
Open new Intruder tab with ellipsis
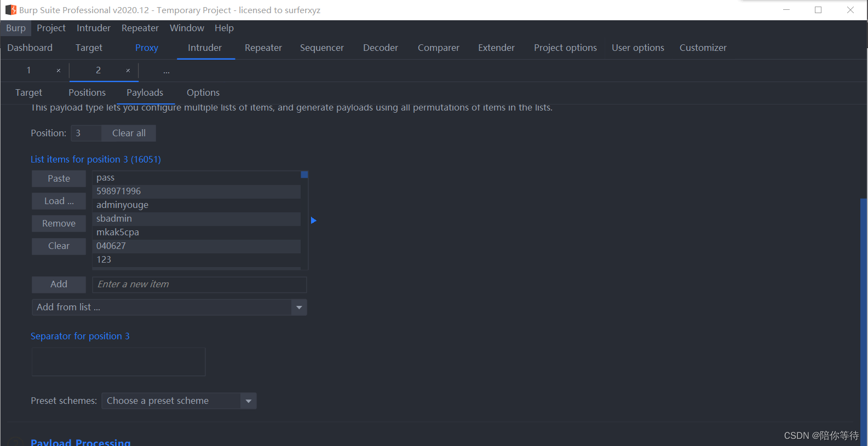(x=166, y=71)
